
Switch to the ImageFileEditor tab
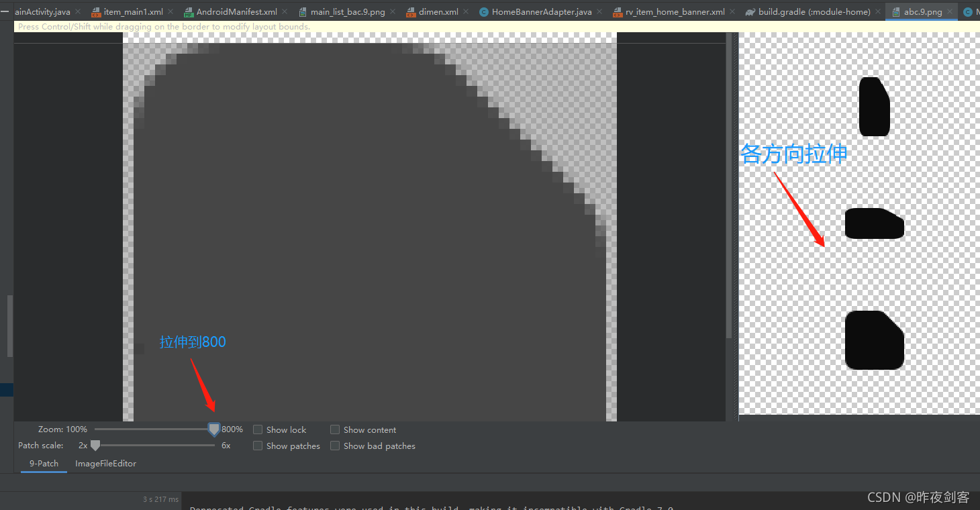[x=106, y=463]
